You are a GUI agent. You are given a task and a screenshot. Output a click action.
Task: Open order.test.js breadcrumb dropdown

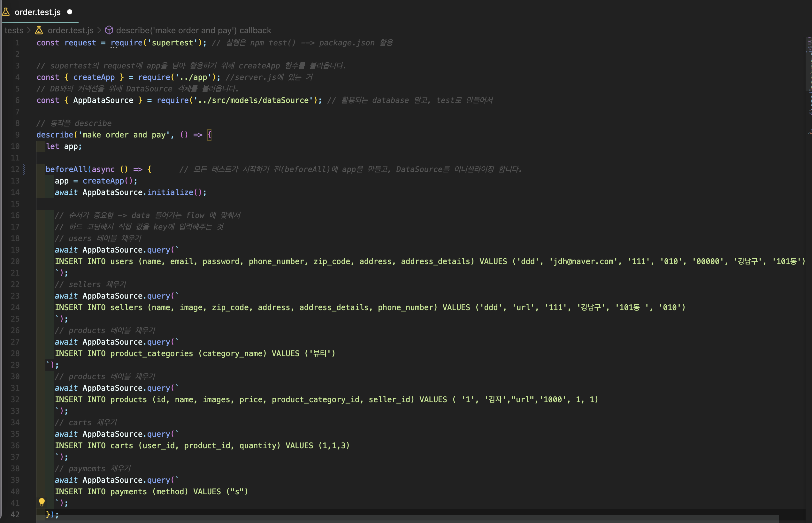(70, 30)
